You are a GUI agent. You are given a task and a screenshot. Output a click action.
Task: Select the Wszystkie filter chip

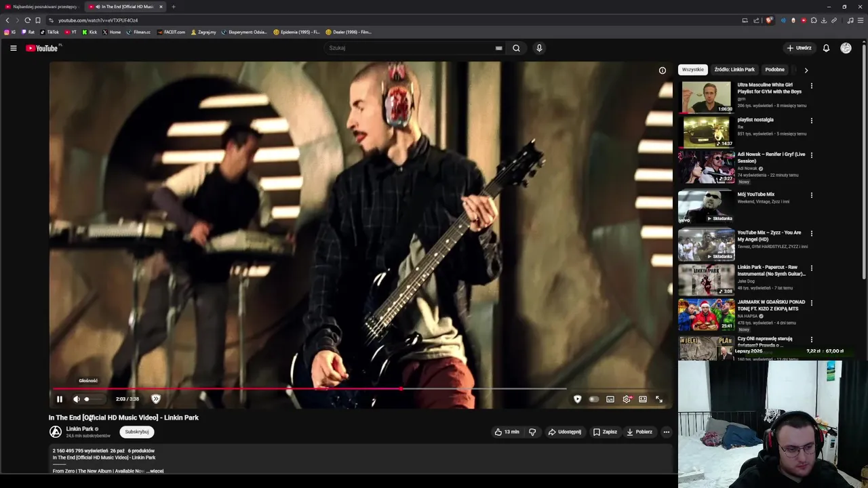coord(693,70)
